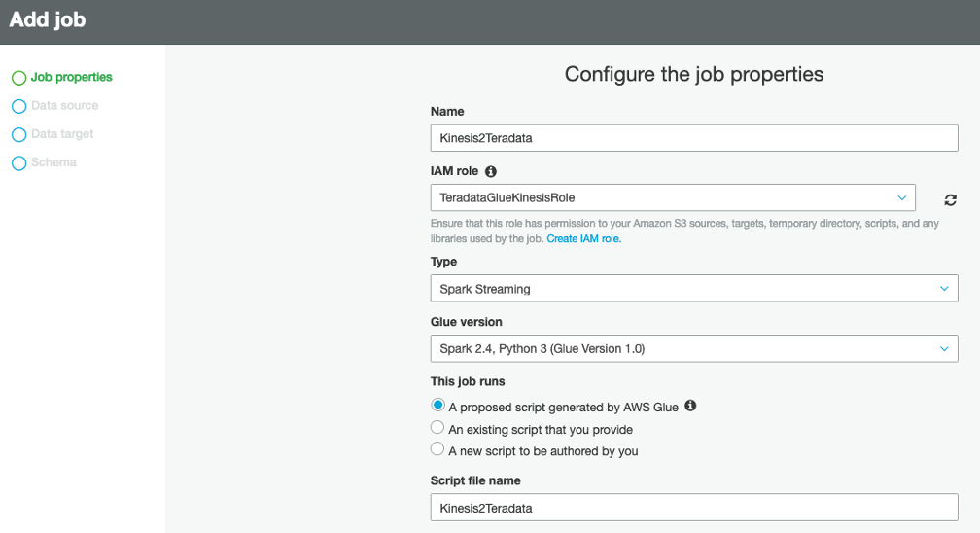Open the Data target step label

62,134
